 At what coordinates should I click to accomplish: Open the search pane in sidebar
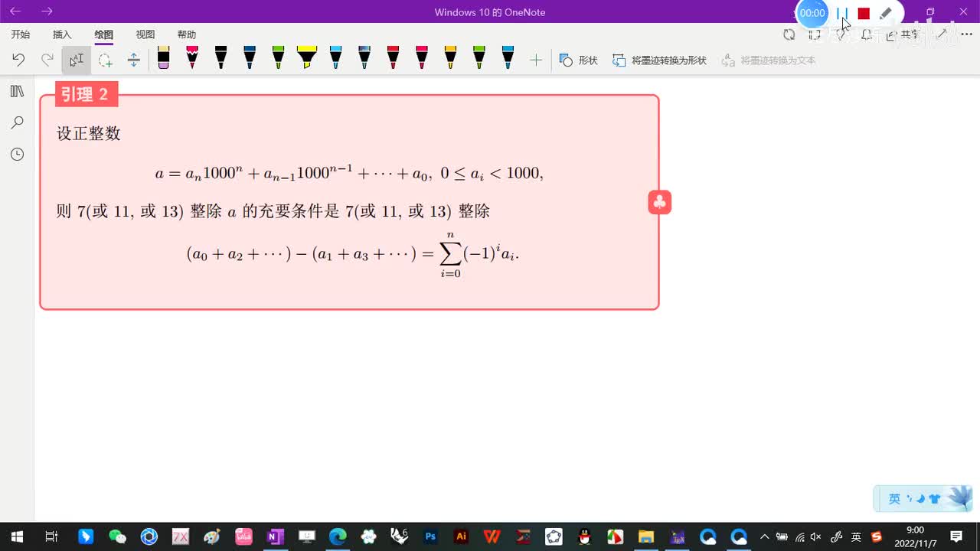click(x=17, y=122)
